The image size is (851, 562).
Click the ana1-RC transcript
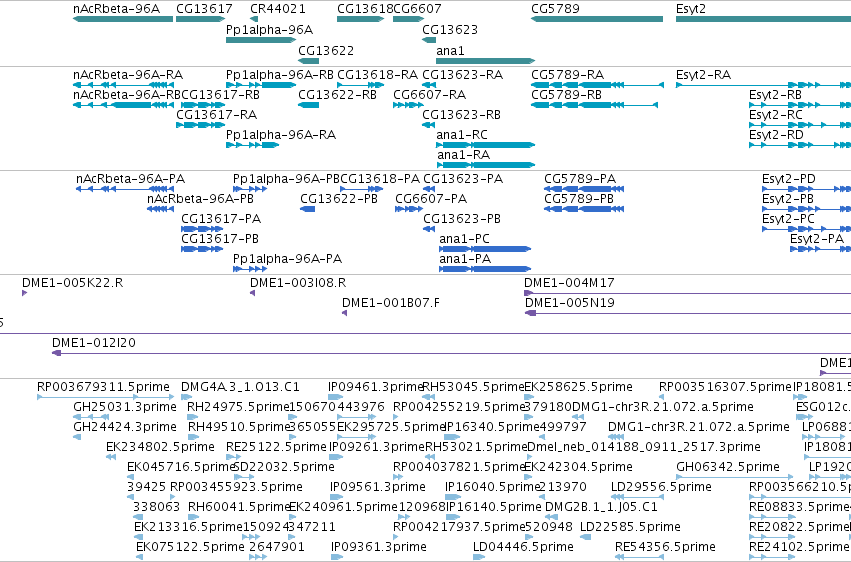[486, 145]
